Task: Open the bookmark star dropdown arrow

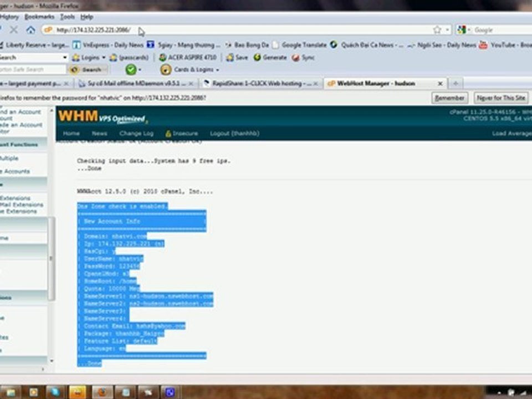Action: (x=448, y=30)
